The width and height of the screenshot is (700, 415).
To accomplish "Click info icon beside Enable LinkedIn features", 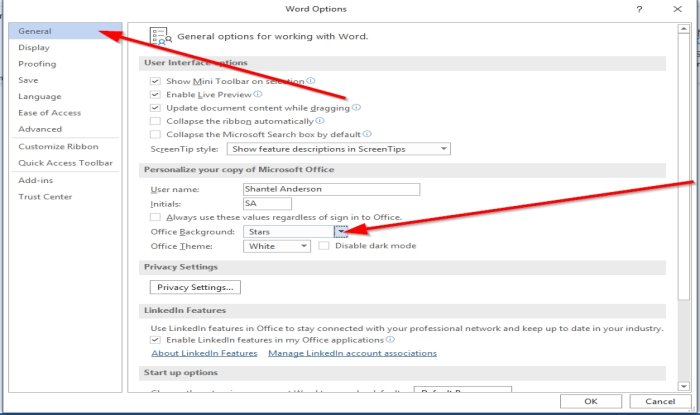I will [x=390, y=340].
